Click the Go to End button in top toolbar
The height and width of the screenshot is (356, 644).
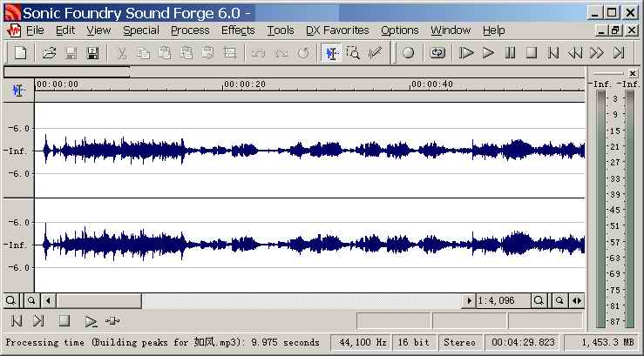[x=618, y=53]
